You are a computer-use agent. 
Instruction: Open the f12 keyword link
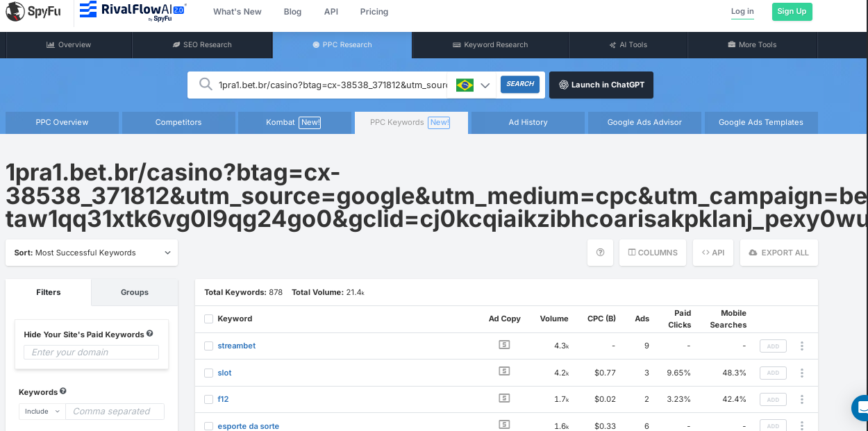223,399
